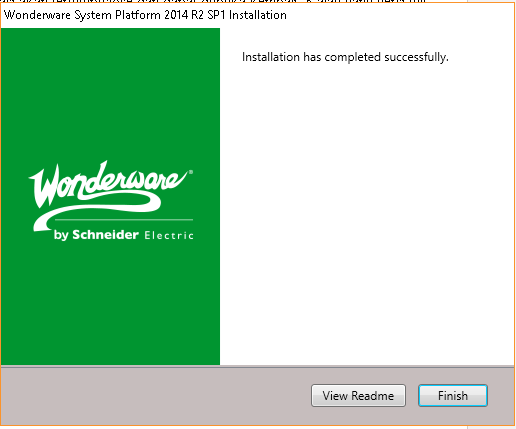
Task: Click the Finish button
Action: coord(453,396)
